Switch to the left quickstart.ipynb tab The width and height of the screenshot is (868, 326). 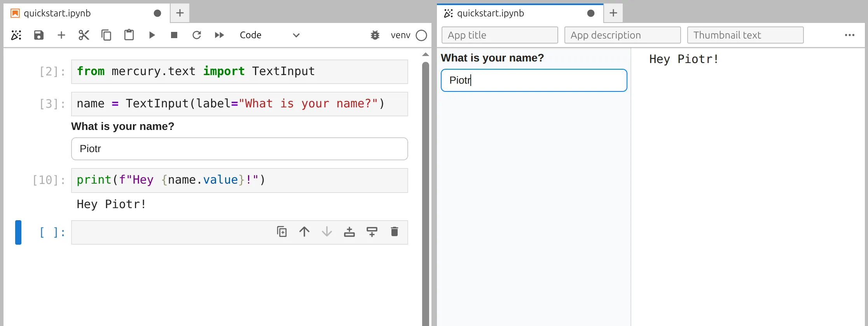(57, 13)
